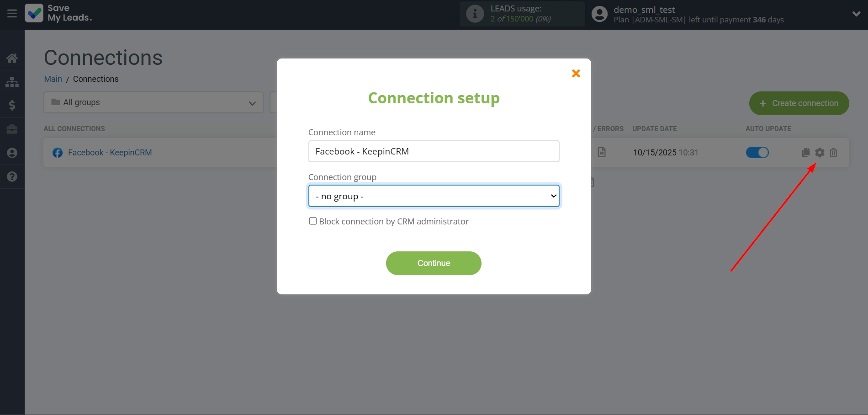Expand the Connection group dropdown
Image resolution: width=868 pixels, height=415 pixels.
tap(434, 196)
